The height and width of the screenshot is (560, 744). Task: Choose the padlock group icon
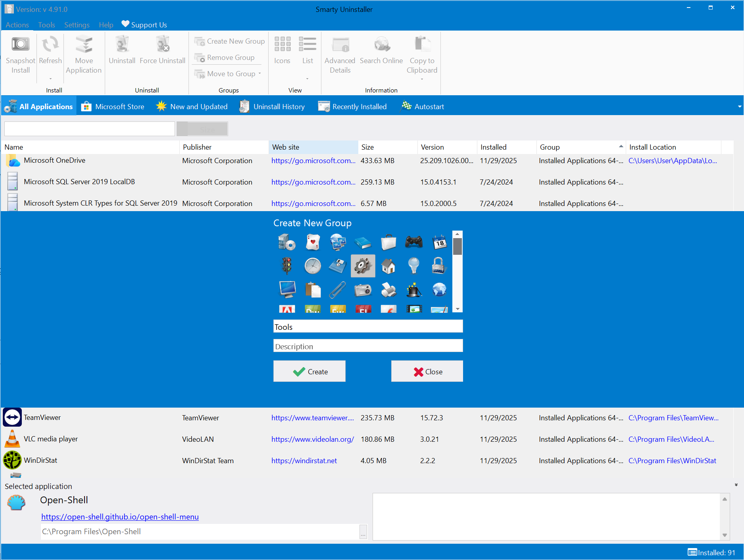(x=439, y=266)
